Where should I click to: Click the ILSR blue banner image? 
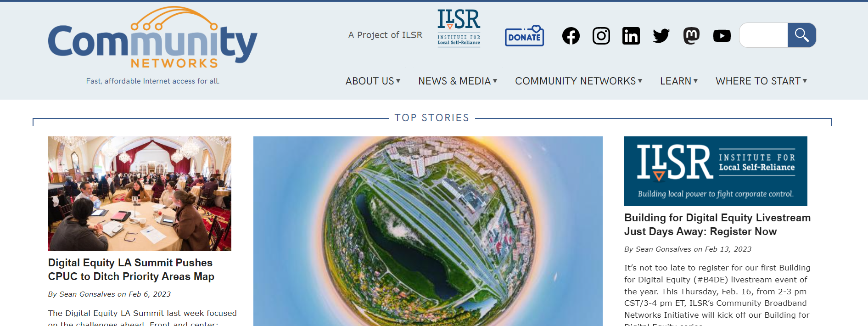(x=716, y=171)
